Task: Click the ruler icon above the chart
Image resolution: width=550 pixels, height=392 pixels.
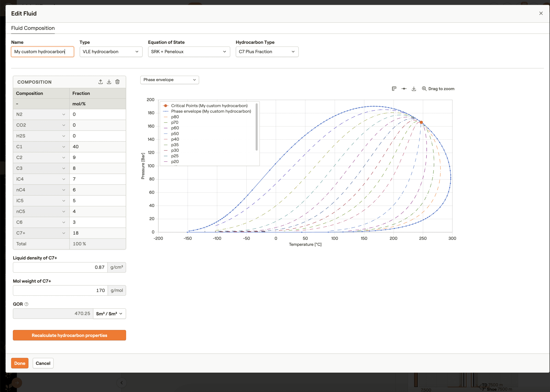Action: tap(394, 89)
